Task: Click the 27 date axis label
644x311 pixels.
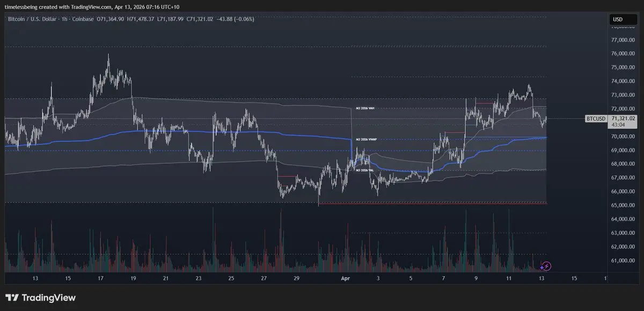Action: coord(264,279)
